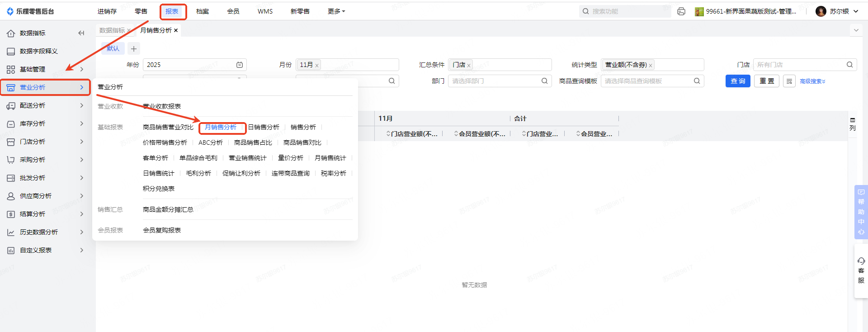Click the 结算分析 sidebar icon
The width and height of the screenshot is (868, 332).
tap(11, 214)
